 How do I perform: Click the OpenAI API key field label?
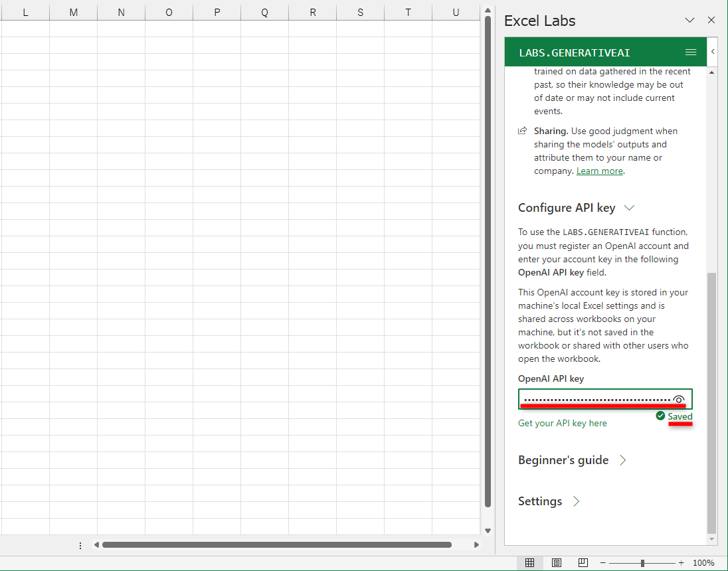tap(551, 379)
